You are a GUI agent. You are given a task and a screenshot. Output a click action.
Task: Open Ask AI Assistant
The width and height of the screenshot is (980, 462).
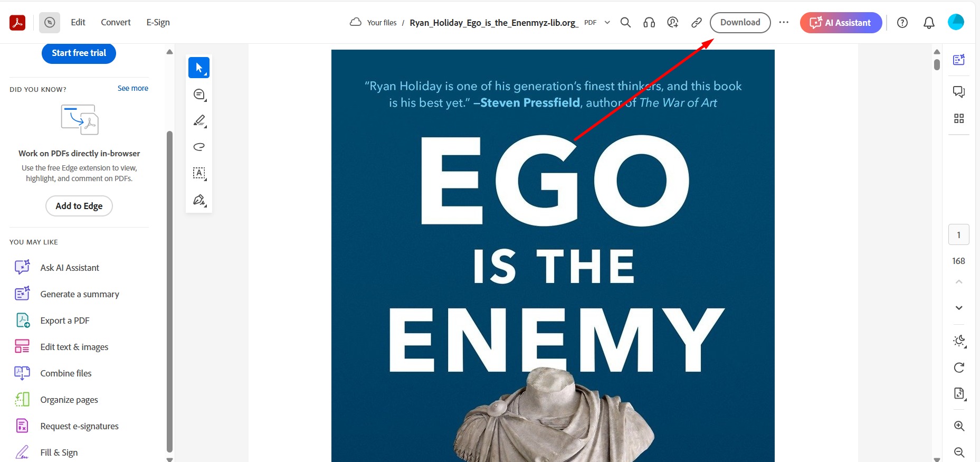[x=69, y=268]
